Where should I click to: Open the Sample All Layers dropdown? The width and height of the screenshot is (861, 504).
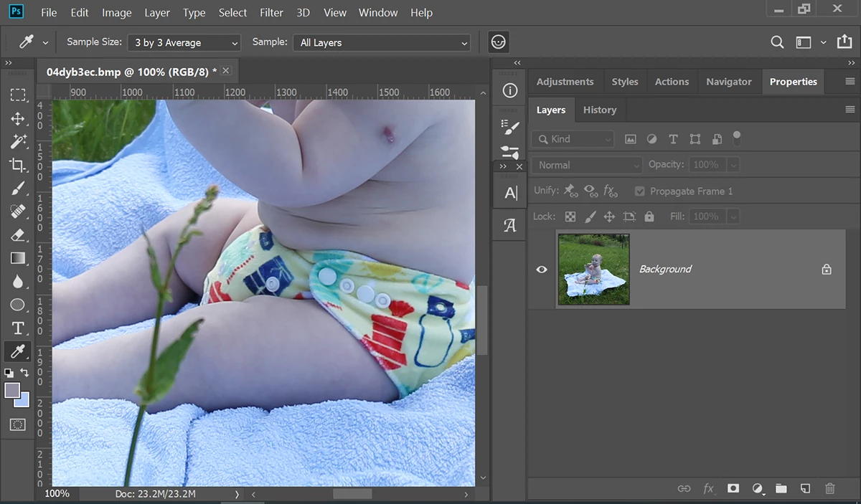(x=382, y=43)
